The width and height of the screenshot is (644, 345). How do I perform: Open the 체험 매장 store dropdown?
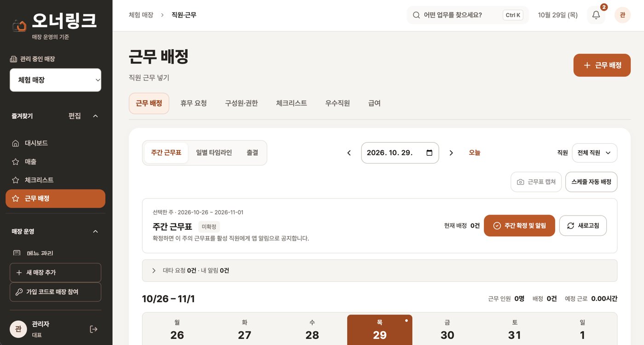pos(55,80)
